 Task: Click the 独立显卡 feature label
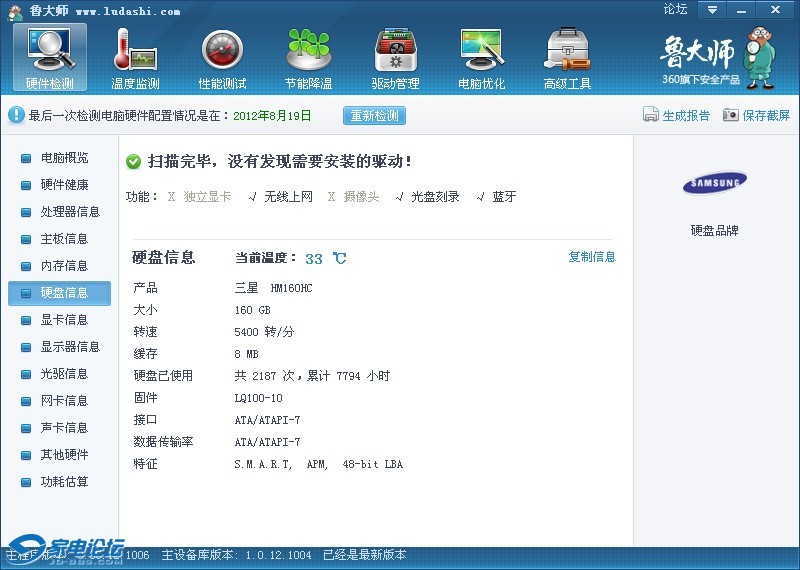coord(207,196)
